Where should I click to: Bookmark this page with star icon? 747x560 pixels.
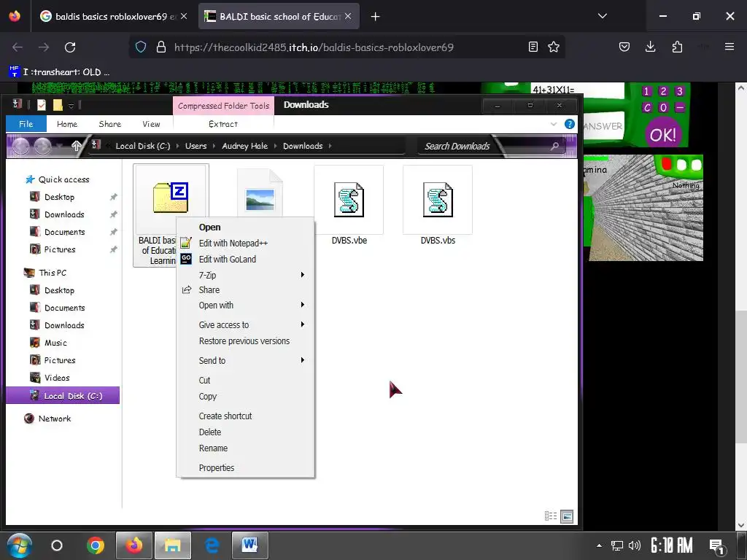coord(553,47)
